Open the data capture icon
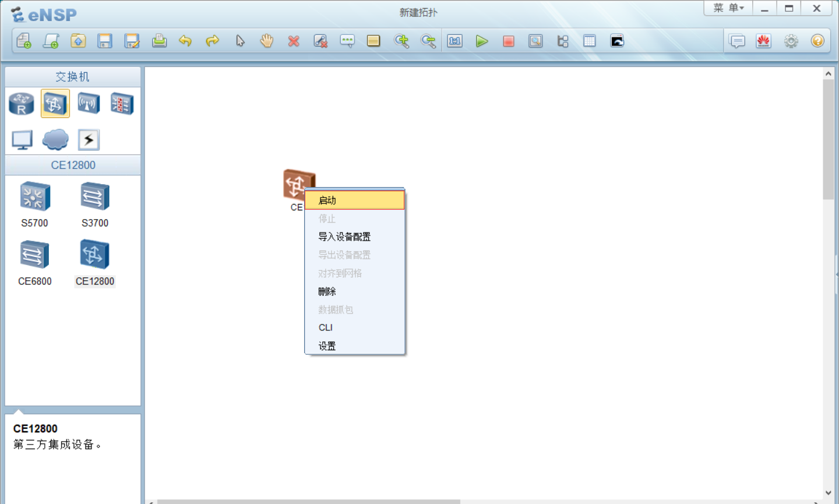Viewport: 839px width, 504px height. coord(535,41)
